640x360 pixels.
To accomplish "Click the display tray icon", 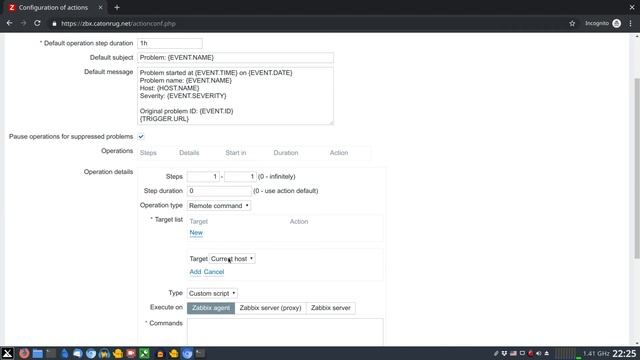I will pyautogui.click(x=522, y=353).
